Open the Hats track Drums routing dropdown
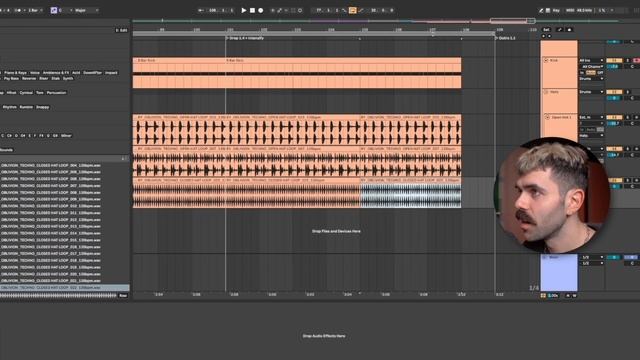Viewport: 640px width, 360px height. pos(591,92)
